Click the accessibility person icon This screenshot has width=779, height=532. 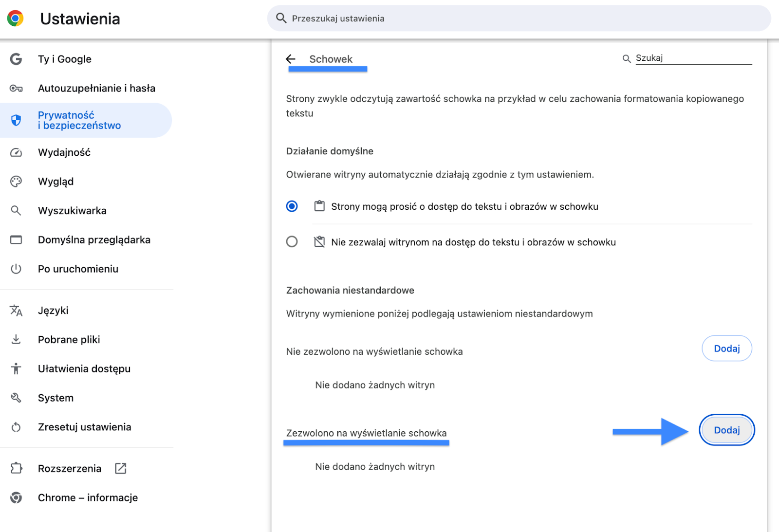[16, 368]
